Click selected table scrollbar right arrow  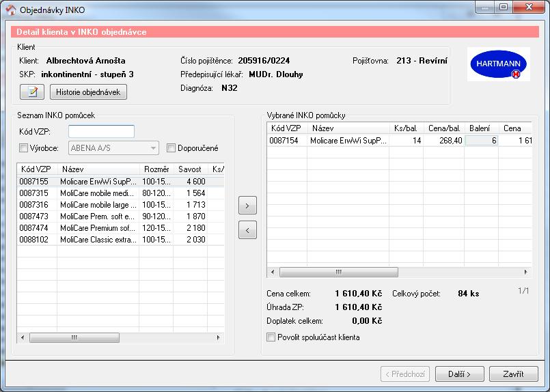coord(525,272)
